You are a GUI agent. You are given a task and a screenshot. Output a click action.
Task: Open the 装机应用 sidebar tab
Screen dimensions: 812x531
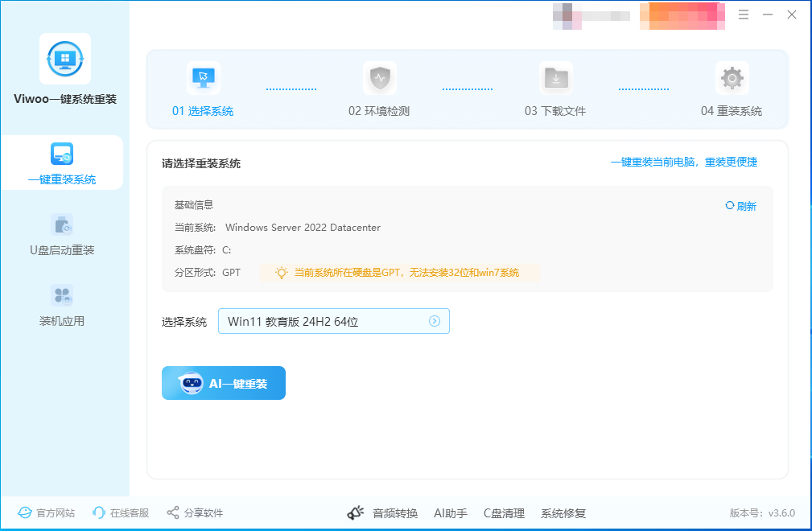(x=62, y=306)
